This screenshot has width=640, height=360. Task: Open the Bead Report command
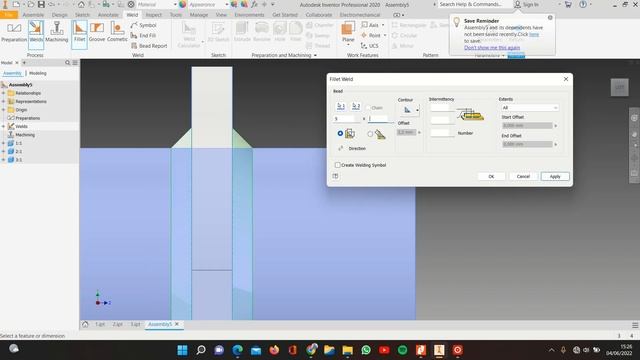pos(149,46)
